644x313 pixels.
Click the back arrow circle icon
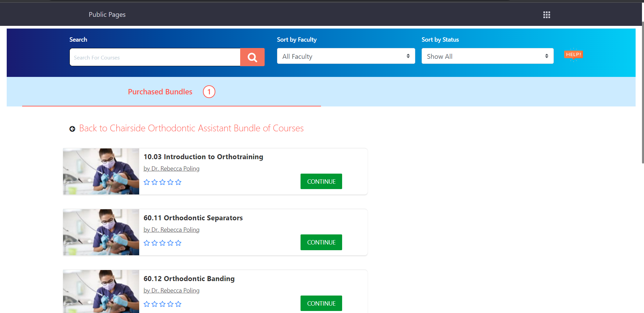(72, 129)
